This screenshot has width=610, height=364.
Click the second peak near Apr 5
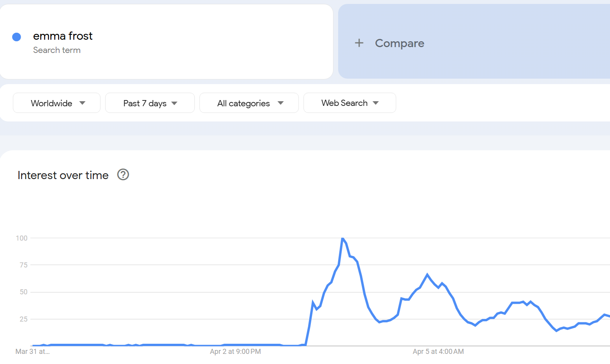click(427, 274)
